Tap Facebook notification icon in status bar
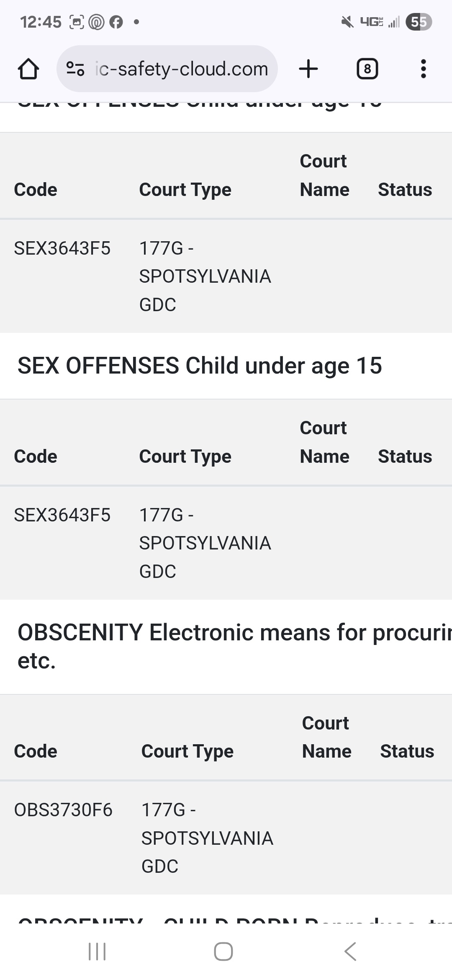 (x=116, y=22)
